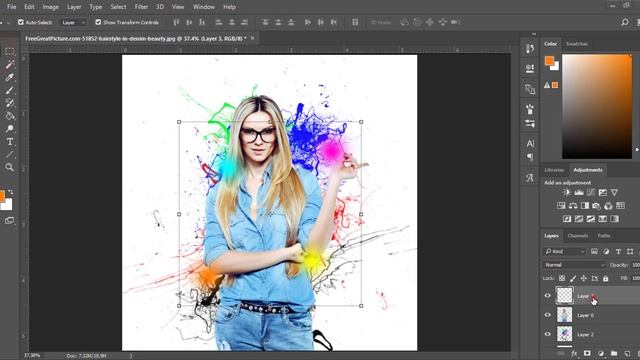Toggle Show Transform Controls checkbox
This screenshot has width=640, height=360.
pos(98,22)
